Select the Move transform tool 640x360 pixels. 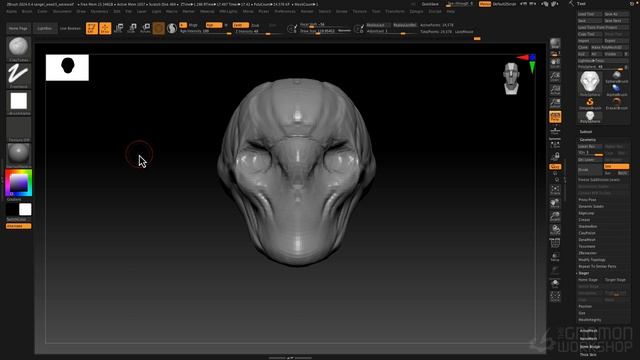click(119, 28)
